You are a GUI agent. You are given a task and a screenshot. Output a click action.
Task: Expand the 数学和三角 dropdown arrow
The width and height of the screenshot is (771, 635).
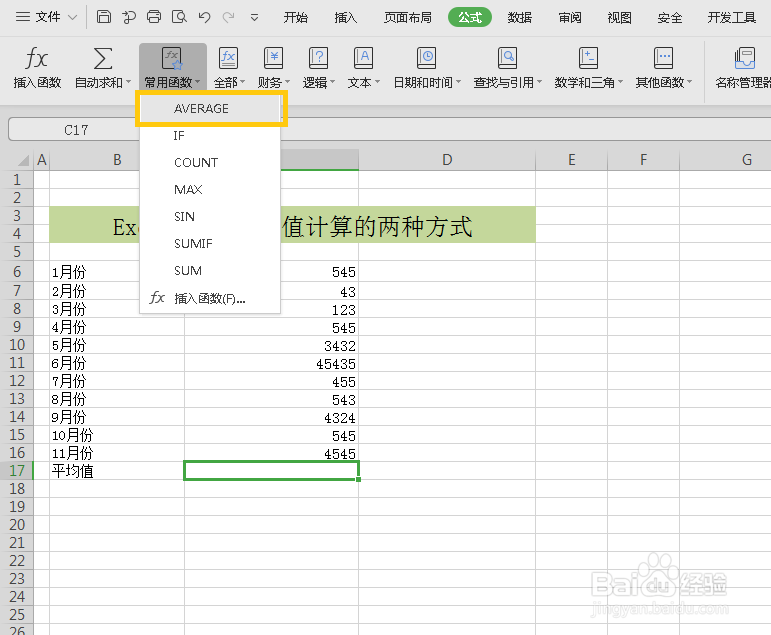pyautogui.click(x=621, y=82)
